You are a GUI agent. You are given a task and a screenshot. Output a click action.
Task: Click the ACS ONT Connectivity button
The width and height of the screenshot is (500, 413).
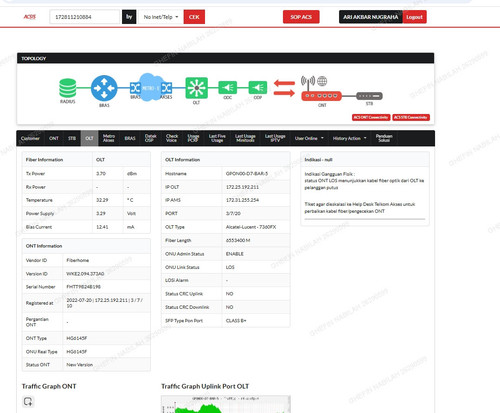point(371,117)
